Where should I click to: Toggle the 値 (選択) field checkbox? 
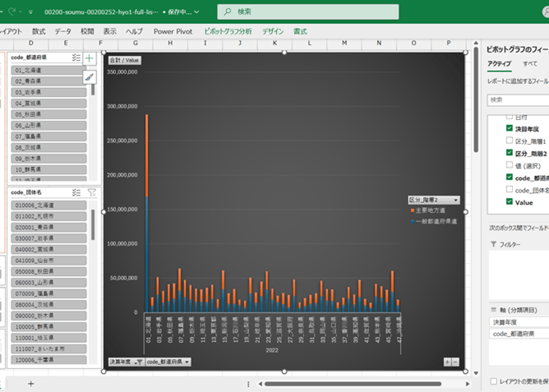click(509, 165)
